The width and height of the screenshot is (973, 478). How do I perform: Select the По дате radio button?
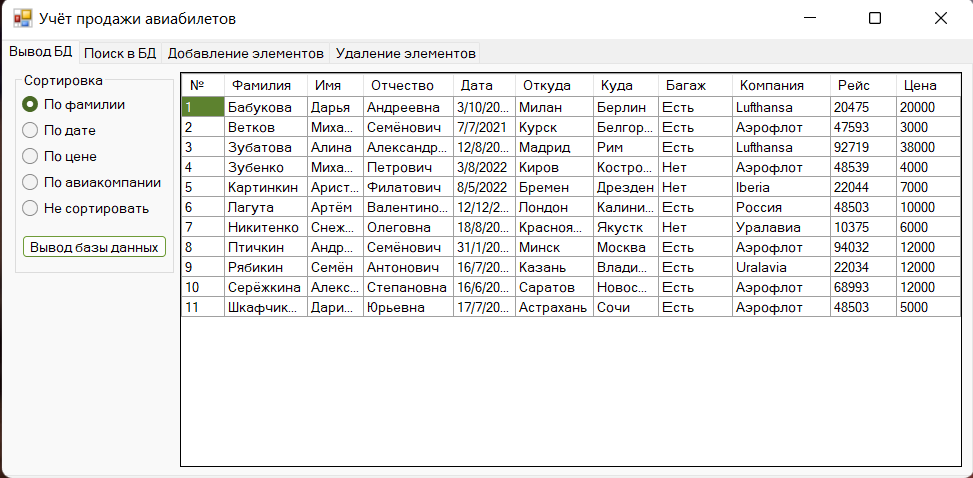59,130
